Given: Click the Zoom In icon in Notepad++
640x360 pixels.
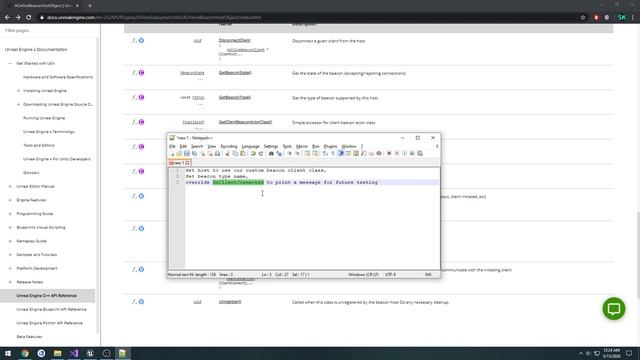Looking at the screenshot, I should point(290,153).
